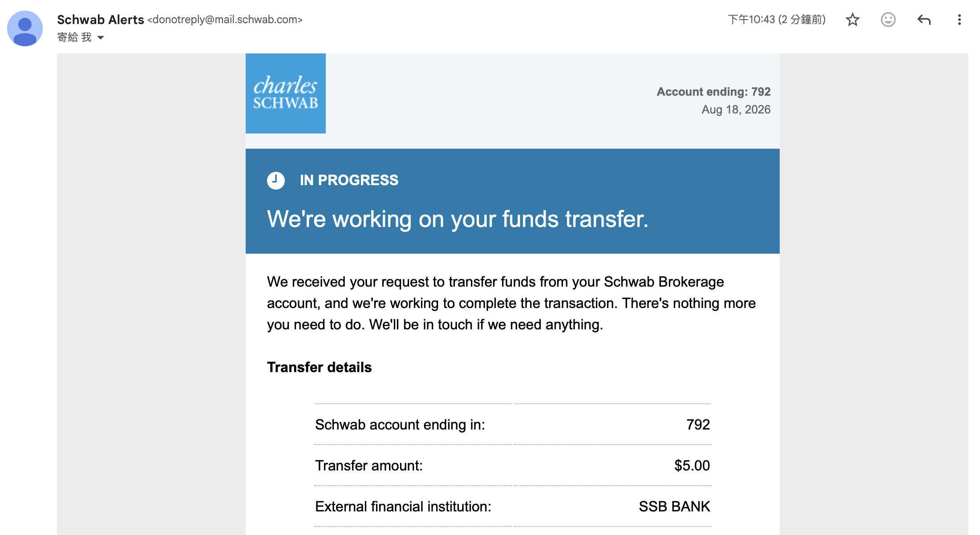Click the Schwab account ending in row

(x=513, y=425)
